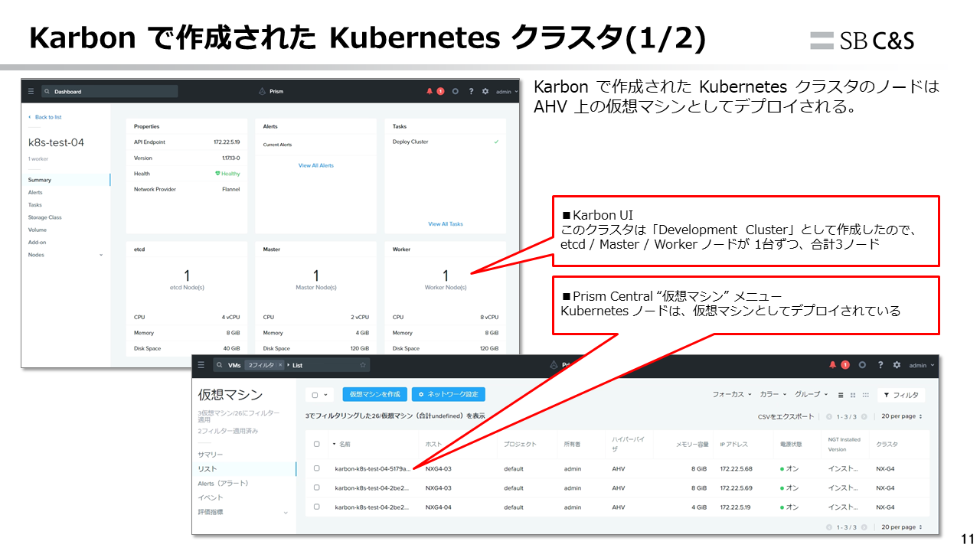Expand 評価指標 section in VM sidebar

coord(286,512)
